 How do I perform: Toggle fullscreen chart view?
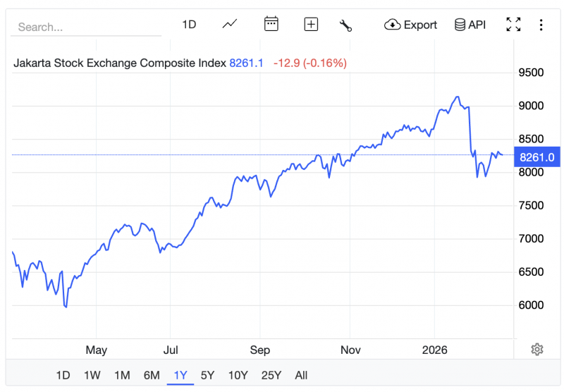tap(513, 25)
